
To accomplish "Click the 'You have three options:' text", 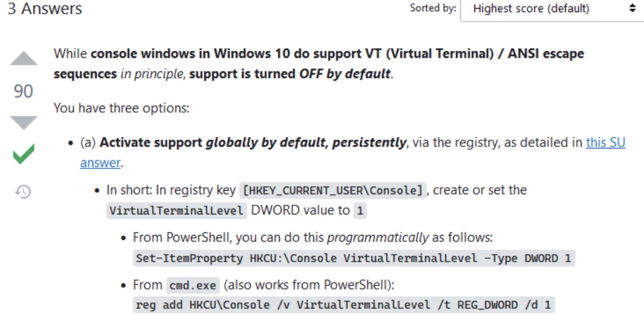I will pyautogui.click(x=121, y=108).
